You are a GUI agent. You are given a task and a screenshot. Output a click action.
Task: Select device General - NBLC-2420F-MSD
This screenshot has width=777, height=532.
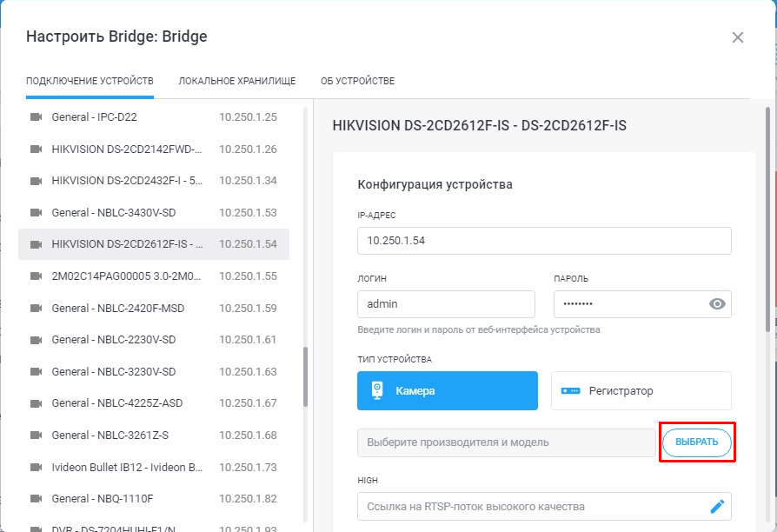(154, 309)
